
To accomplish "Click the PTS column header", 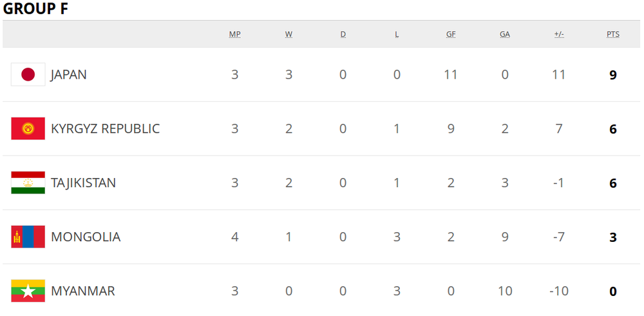I will click(x=613, y=35).
